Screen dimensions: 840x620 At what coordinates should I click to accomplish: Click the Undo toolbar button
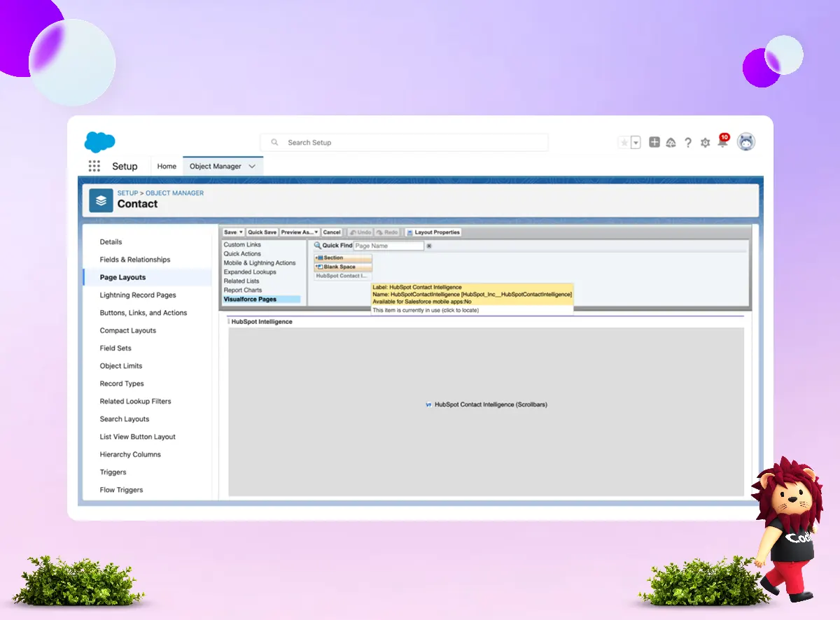[x=360, y=232]
